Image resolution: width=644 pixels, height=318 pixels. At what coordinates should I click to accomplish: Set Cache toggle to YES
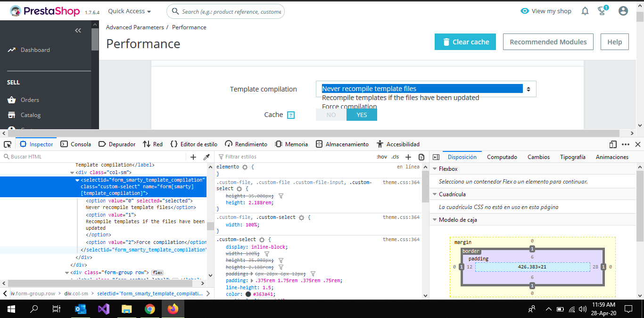[x=362, y=115]
